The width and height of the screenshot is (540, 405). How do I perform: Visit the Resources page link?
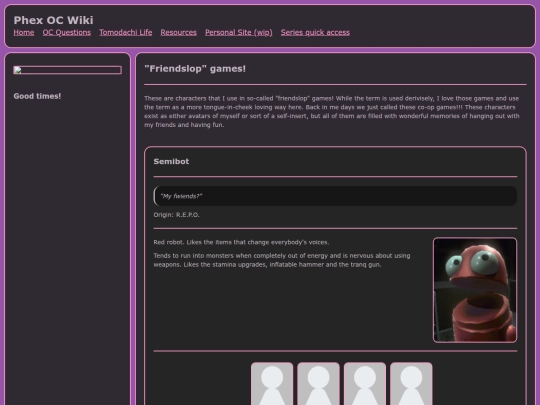click(x=178, y=32)
